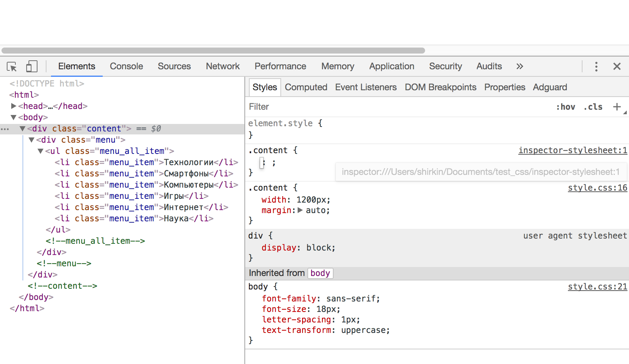Screen dimensions: 629x364
Task: Click the inherited body tag link
Action: pos(320,273)
